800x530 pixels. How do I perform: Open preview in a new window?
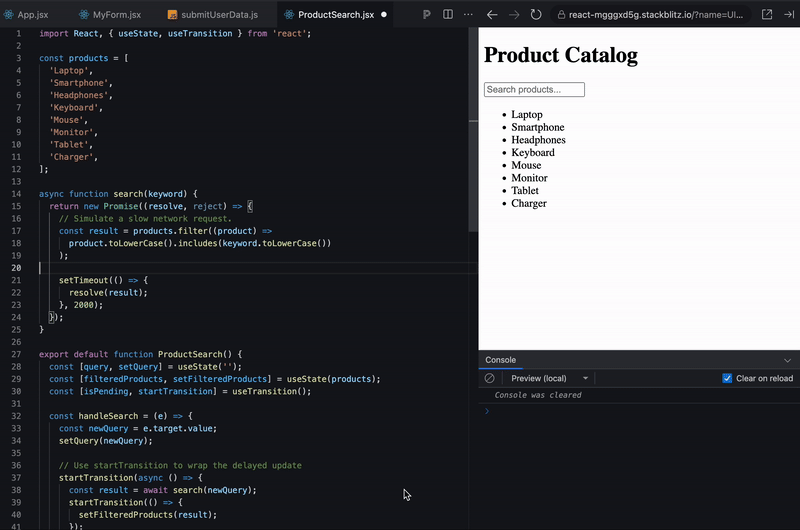767,14
